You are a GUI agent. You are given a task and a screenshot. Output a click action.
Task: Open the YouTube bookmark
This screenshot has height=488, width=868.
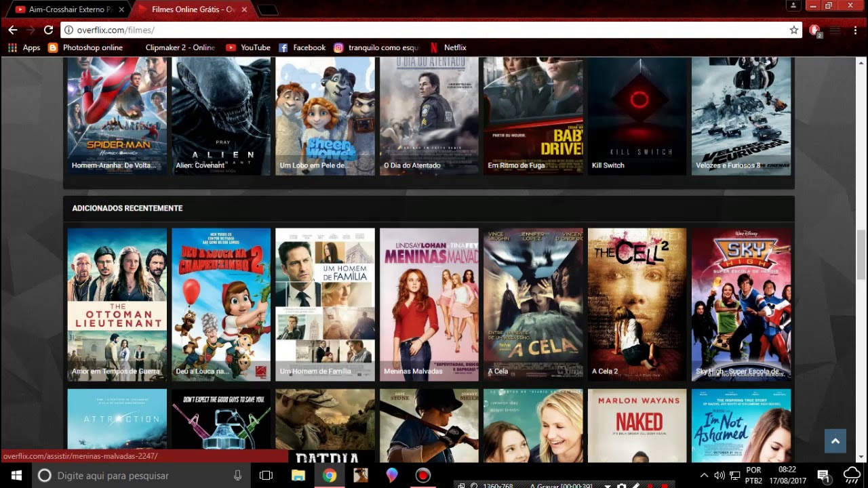coord(248,47)
